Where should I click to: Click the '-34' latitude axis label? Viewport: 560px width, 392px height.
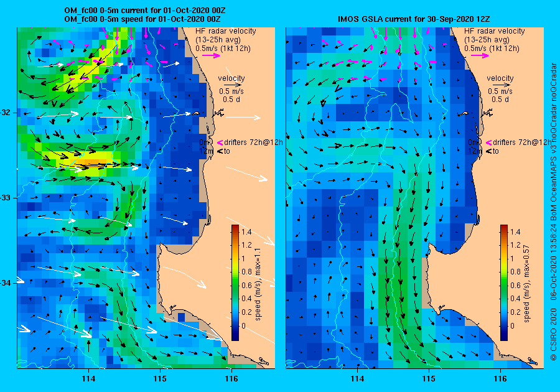6,284
